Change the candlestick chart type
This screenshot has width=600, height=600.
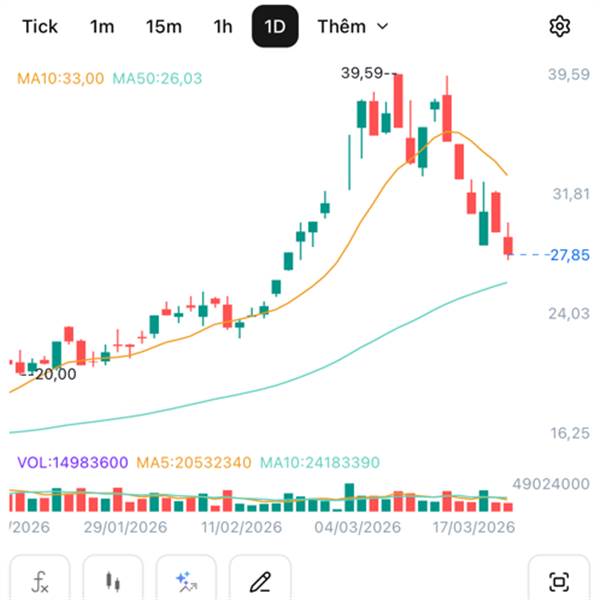(x=113, y=580)
